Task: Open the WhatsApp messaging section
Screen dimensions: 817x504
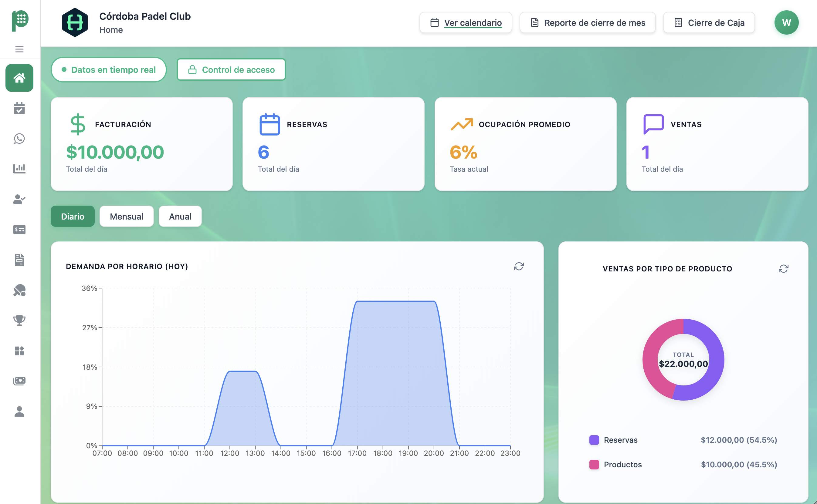Action: coord(19,139)
